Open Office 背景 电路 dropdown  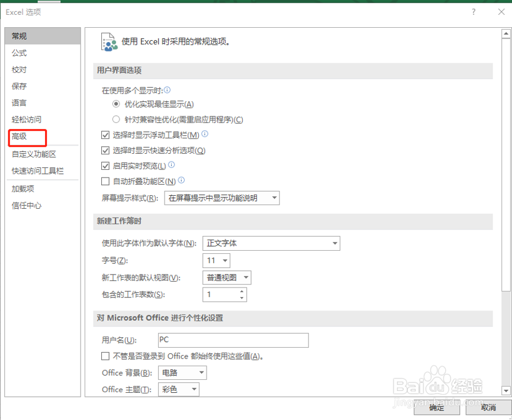[x=182, y=373]
